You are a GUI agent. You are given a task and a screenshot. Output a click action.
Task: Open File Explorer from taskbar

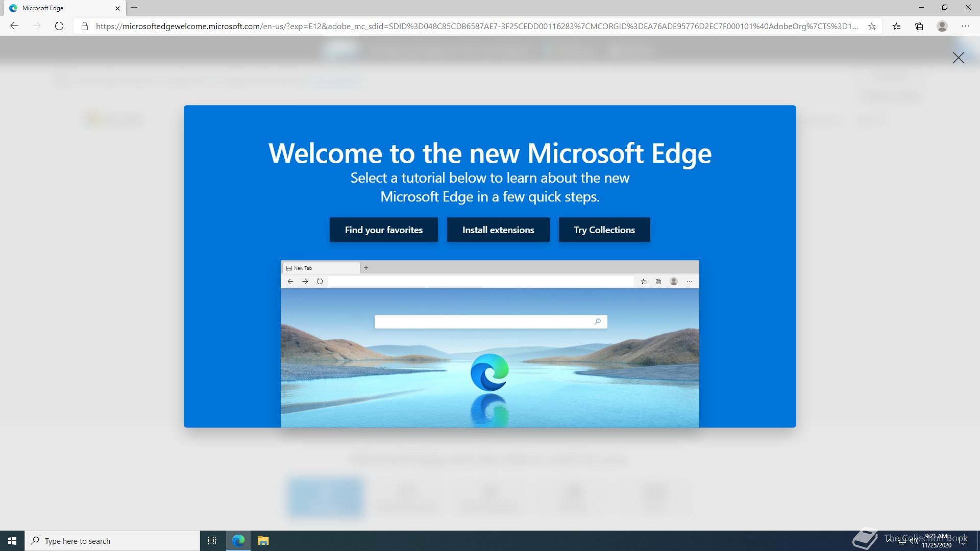263,541
